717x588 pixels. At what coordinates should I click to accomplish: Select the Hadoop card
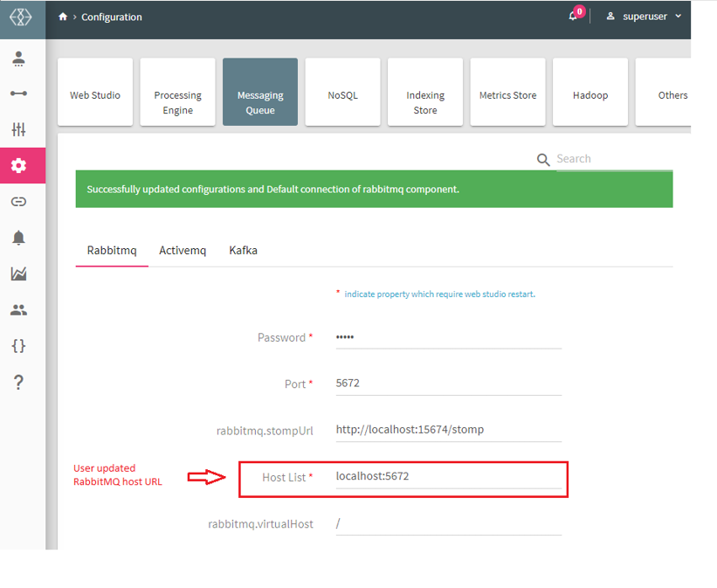point(590,92)
